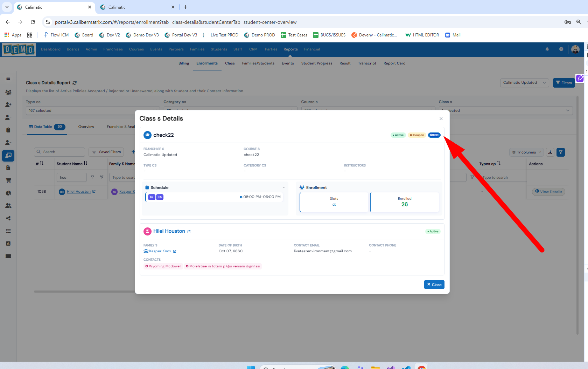The height and width of the screenshot is (369, 588).
Task: Open Hilel Houston external link icon in dialog
Action: coord(189,232)
